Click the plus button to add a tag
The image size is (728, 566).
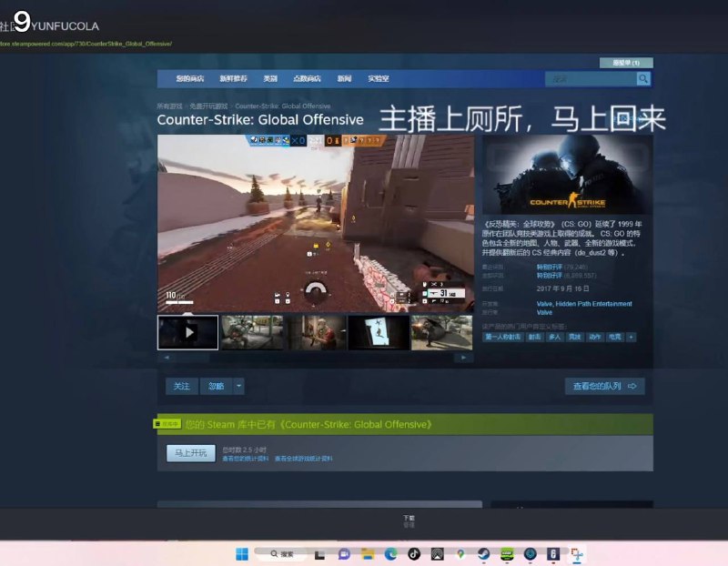point(631,337)
